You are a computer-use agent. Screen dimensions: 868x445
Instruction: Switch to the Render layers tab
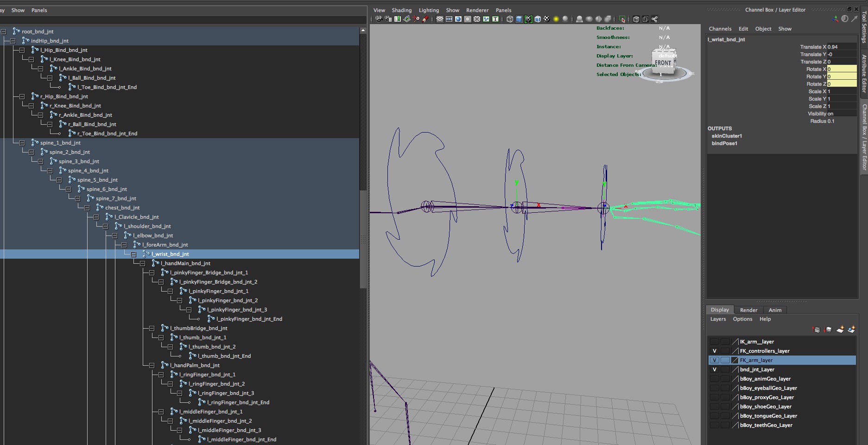(x=748, y=310)
